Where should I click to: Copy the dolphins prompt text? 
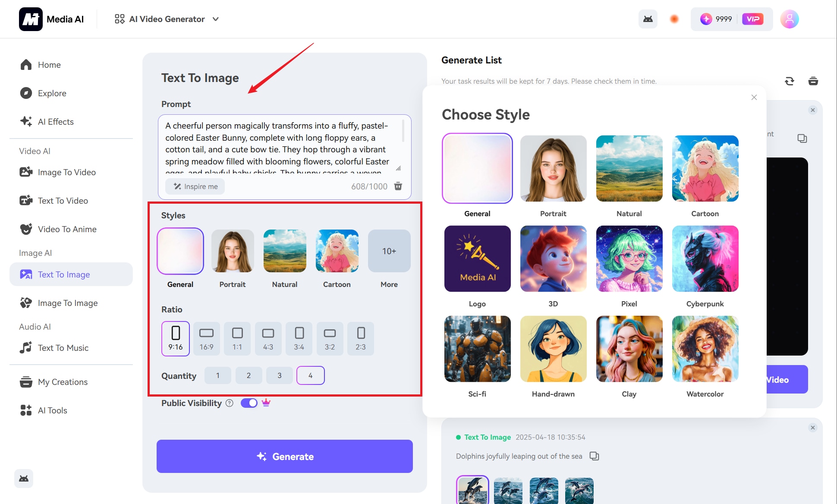[x=594, y=456]
